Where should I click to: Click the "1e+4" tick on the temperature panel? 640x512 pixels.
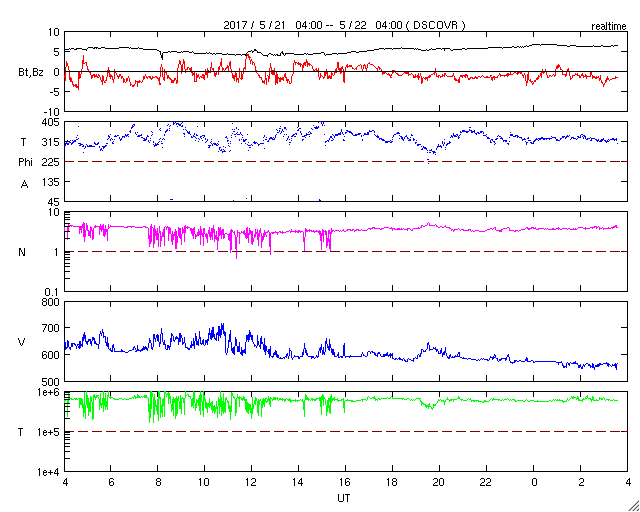(48, 472)
